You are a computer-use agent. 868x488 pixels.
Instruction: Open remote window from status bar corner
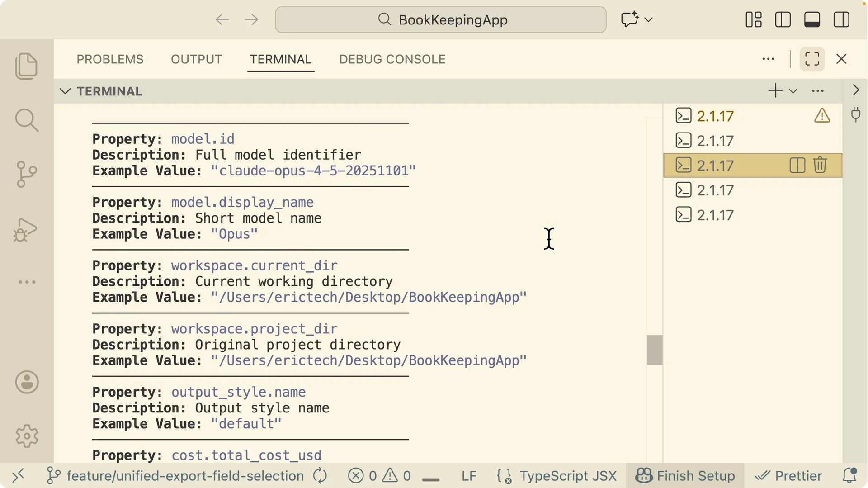18,476
